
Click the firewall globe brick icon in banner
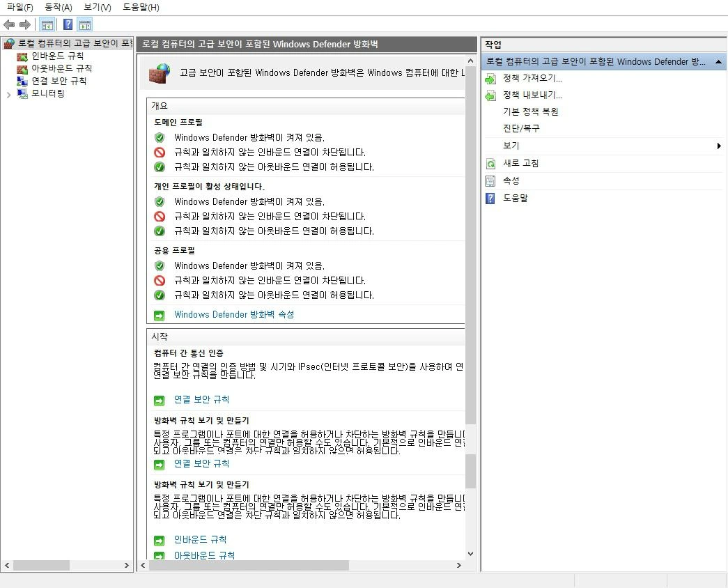tap(160, 73)
